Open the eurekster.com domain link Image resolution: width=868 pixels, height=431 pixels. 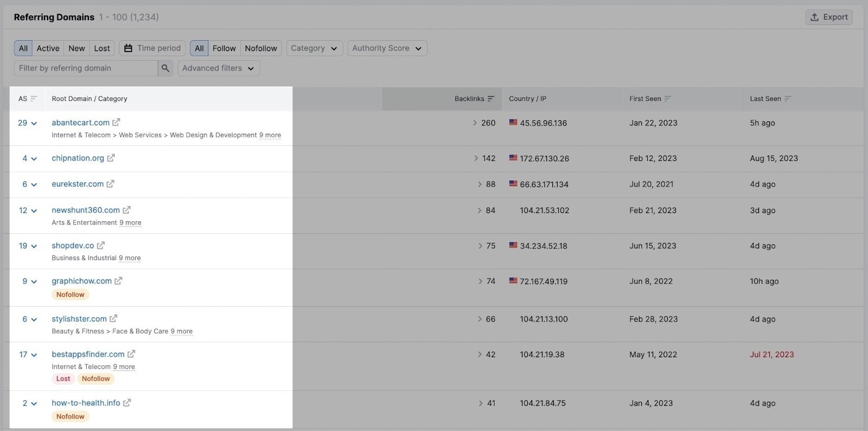click(78, 184)
